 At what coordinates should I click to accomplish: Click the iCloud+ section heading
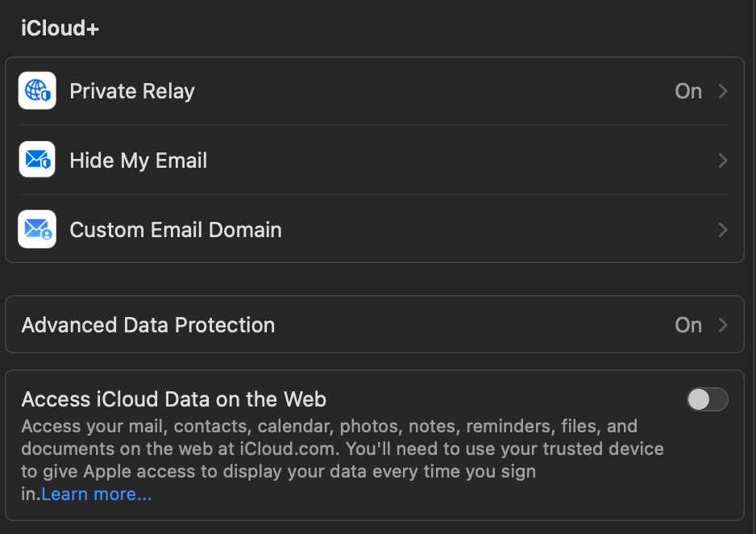60,28
